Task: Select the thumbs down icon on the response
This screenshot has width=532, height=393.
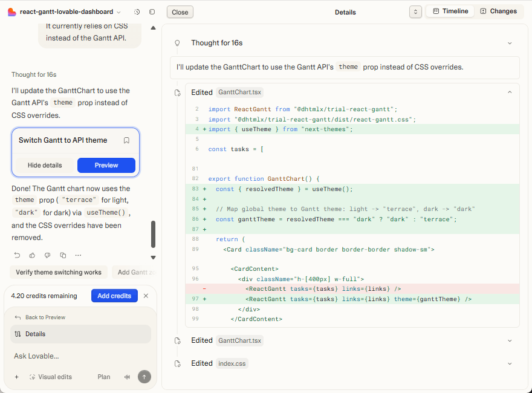Action: click(x=47, y=256)
